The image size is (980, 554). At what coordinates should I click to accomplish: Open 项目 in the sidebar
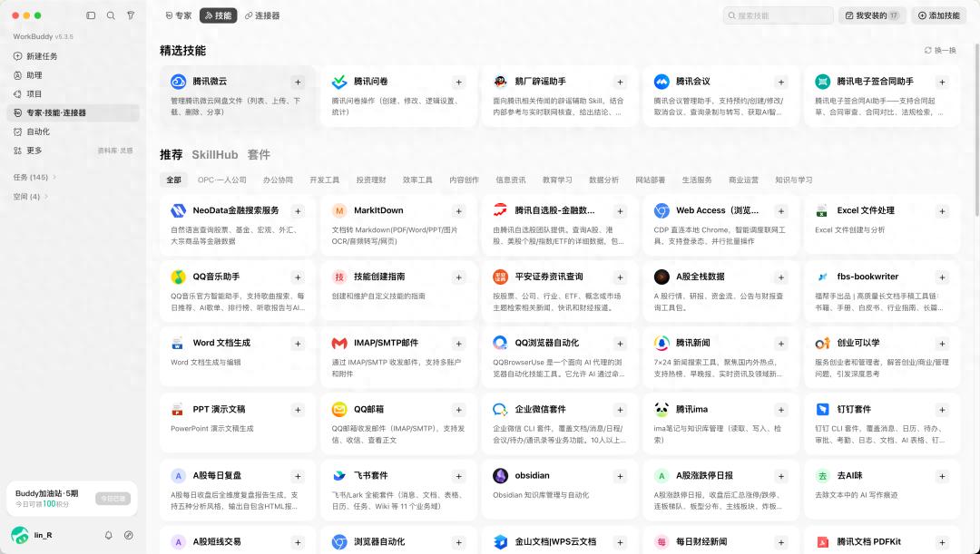(x=73, y=93)
